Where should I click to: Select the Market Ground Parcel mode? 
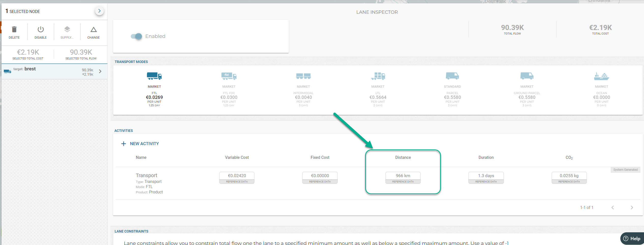pyautogui.click(x=527, y=76)
